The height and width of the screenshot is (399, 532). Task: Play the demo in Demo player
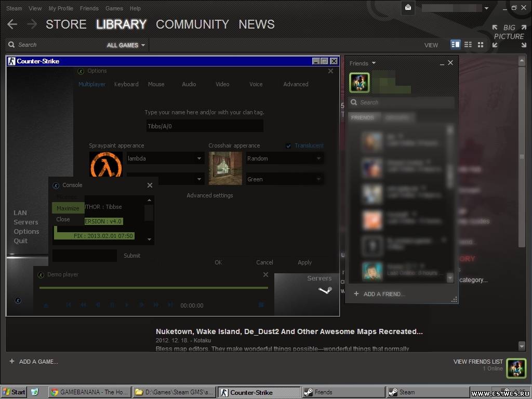pyautogui.click(x=127, y=305)
